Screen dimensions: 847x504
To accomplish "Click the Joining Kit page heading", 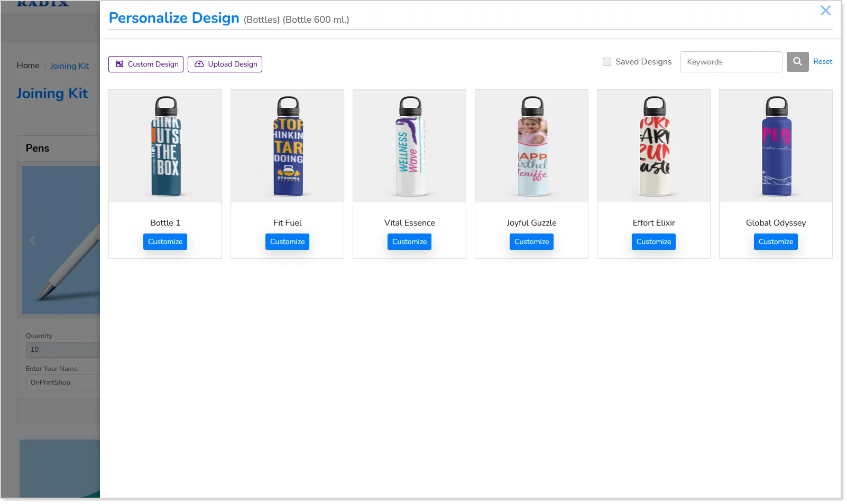I will coord(52,94).
